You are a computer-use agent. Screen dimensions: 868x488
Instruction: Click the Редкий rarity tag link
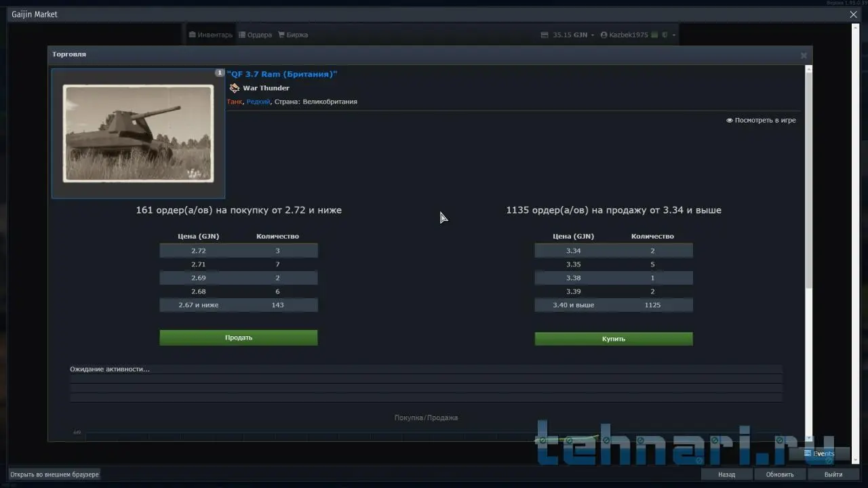[x=258, y=102]
